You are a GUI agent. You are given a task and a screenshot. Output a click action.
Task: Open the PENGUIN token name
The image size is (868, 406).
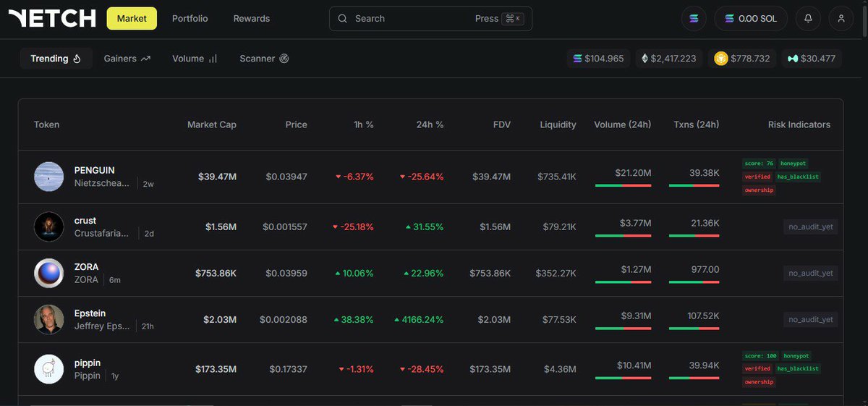click(x=95, y=170)
